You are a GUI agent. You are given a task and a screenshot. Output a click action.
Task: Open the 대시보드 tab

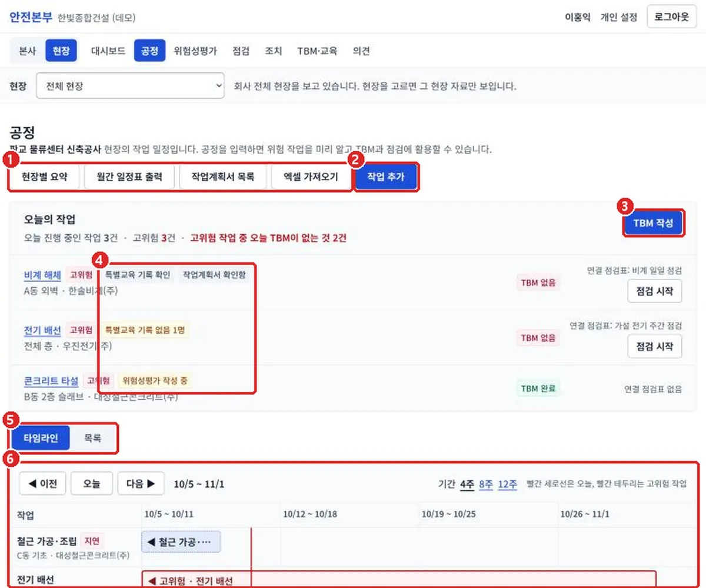(x=108, y=51)
